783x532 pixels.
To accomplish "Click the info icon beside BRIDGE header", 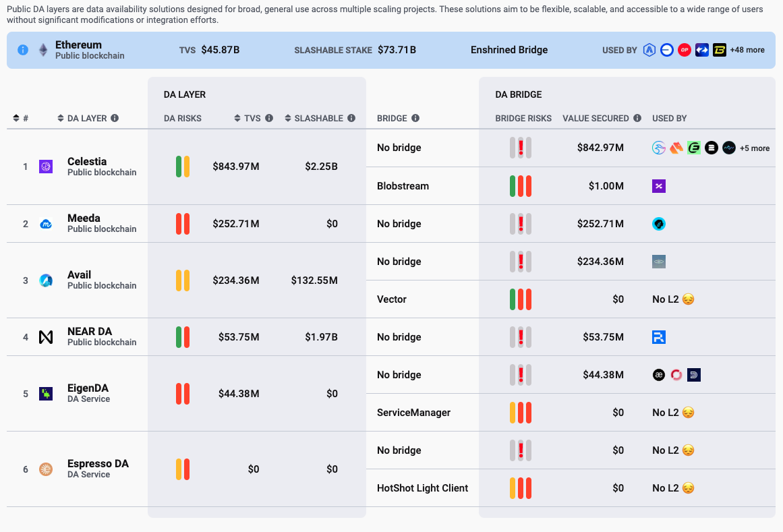I will pyautogui.click(x=415, y=118).
